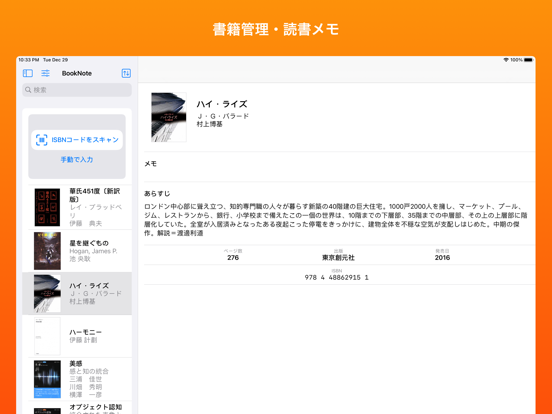Open ハーモニー white cover thumbnail

tap(47, 336)
